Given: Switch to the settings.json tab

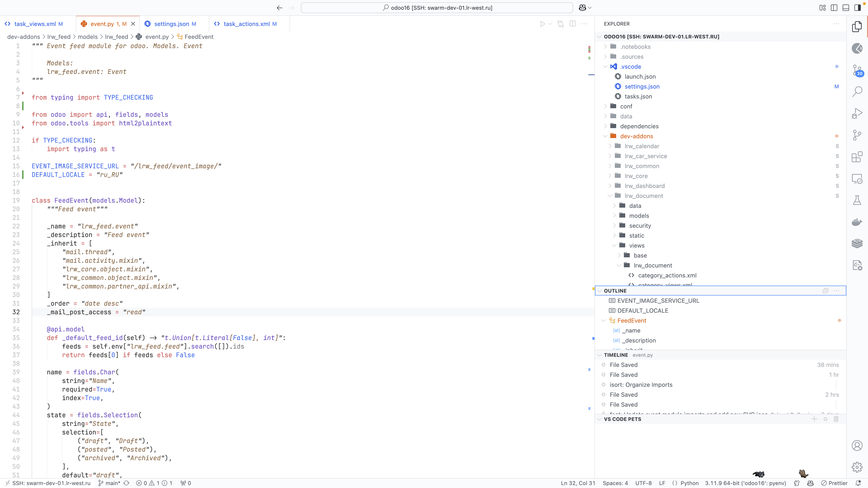Looking at the screenshot, I should (171, 24).
